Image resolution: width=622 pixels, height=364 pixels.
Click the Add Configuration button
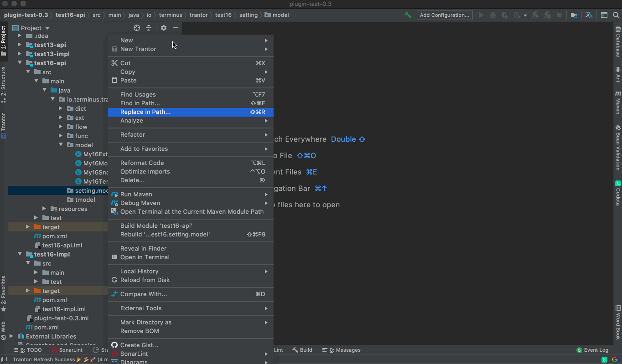tap(444, 15)
